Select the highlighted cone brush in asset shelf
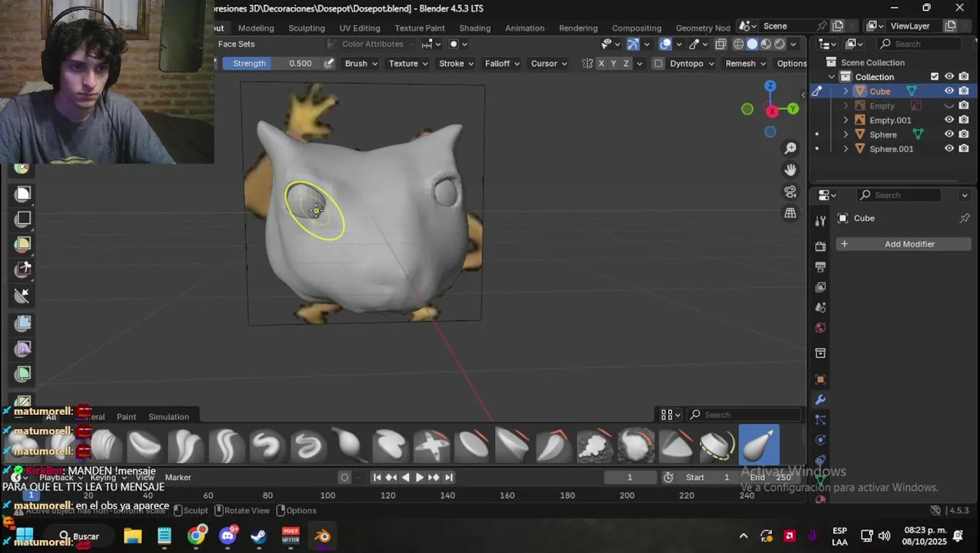 tap(759, 445)
